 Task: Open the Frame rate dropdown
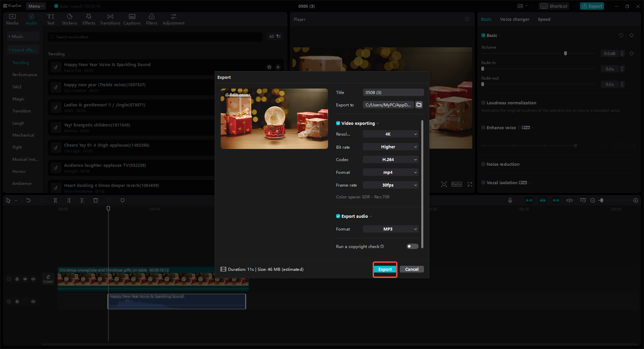click(390, 185)
